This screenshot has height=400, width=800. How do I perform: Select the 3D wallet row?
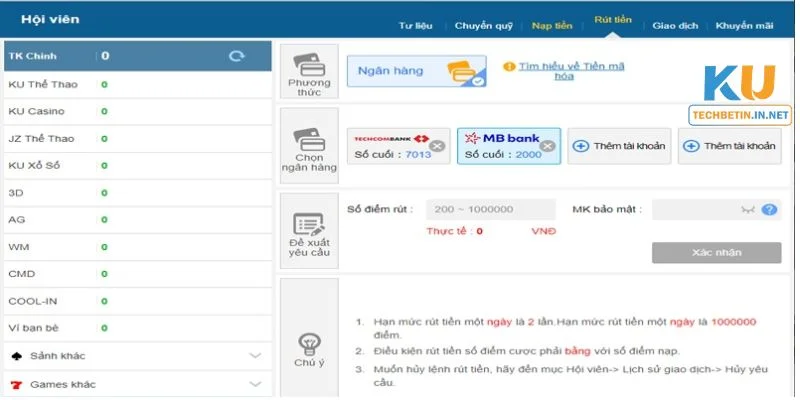click(x=138, y=193)
